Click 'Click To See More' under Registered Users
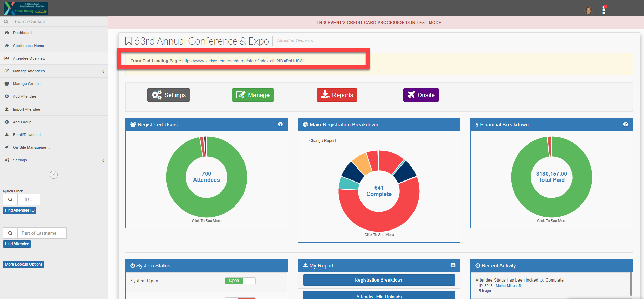Image resolution: width=644 pixels, height=299 pixels. [x=207, y=221]
